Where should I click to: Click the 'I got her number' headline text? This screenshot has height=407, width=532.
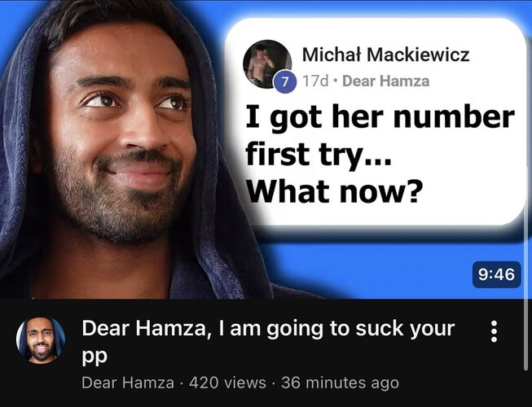point(380,119)
